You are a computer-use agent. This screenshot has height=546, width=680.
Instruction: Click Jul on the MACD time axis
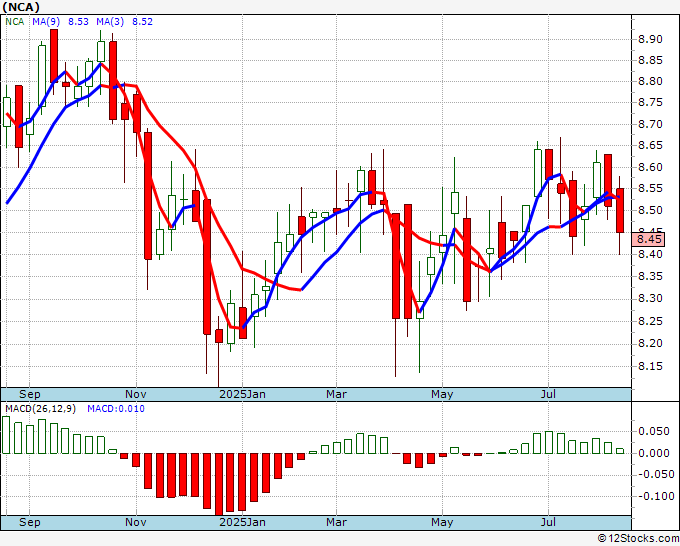(x=549, y=522)
